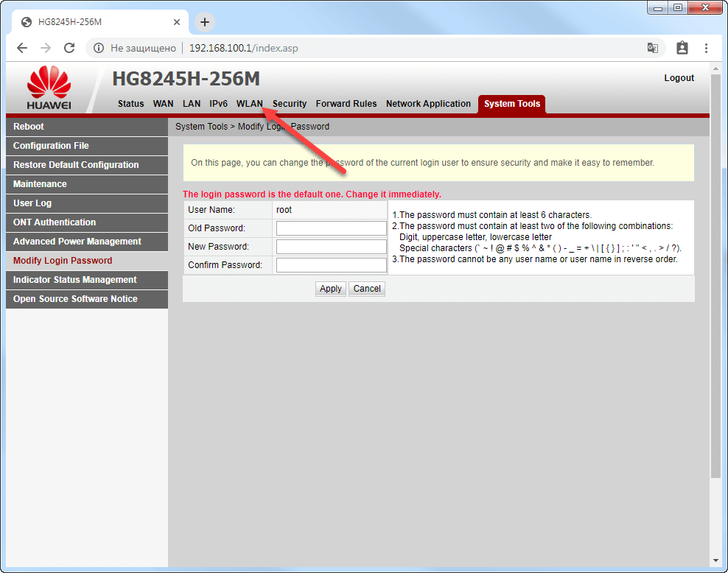The width and height of the screenshot is (728, 573).
Task: Click the Huawei logo
Action: click(49, 88)
